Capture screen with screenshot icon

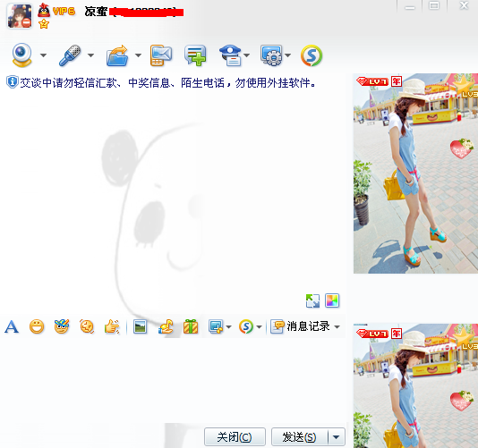point(216,326)
